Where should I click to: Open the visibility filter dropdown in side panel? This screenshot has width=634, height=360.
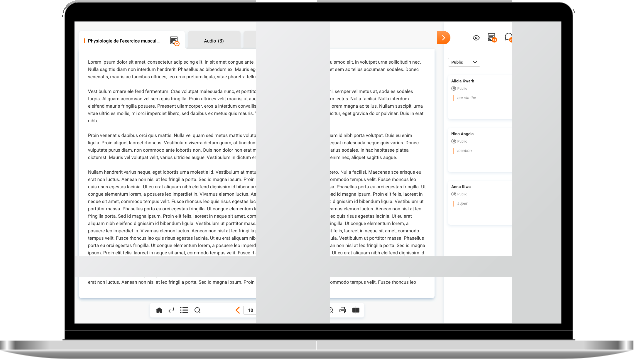coord(464,62)
